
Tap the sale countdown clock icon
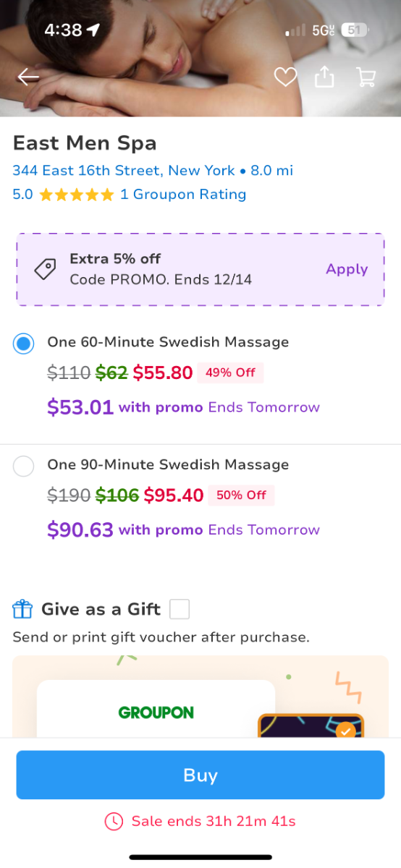pos(114,821)
